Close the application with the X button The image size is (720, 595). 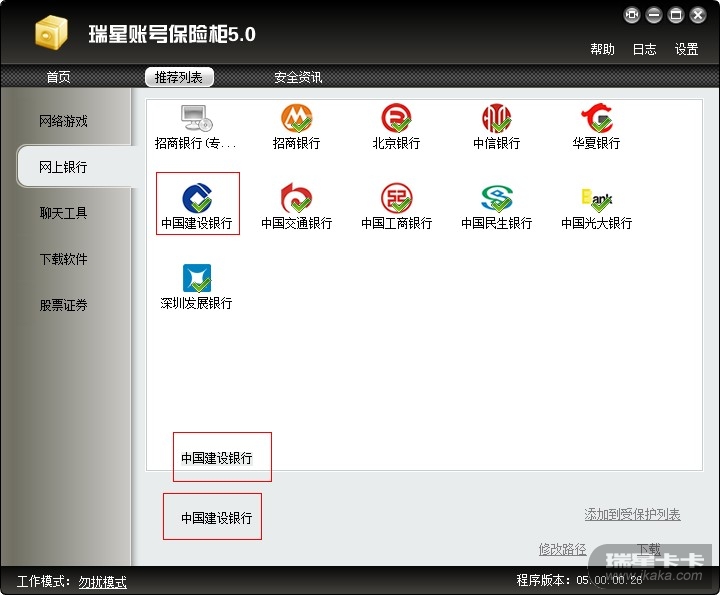click(698, 15)
